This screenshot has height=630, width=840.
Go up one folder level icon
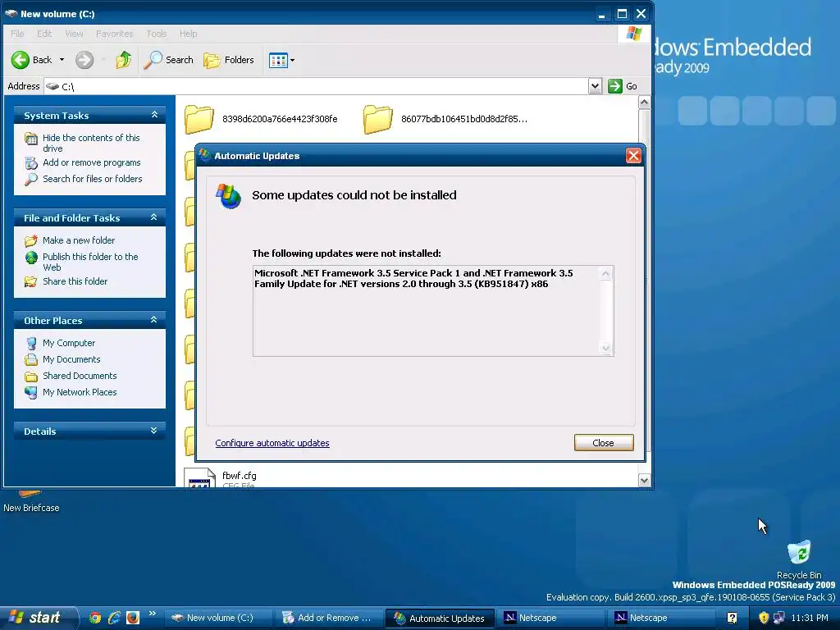coord(124,60)
